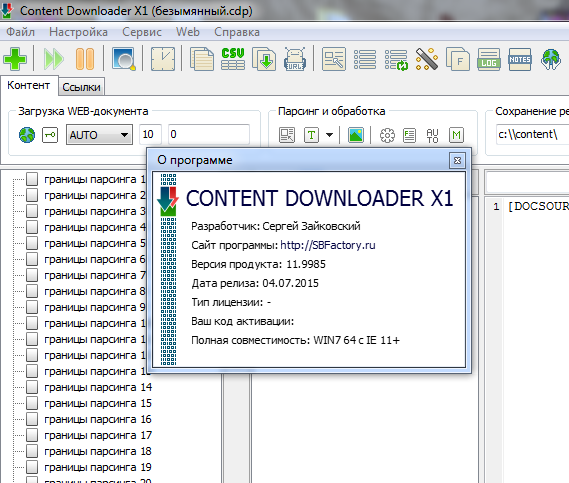Check the границы парсинга 5 checkbox
The height and width of the screenshot is (483, 569).
32,243
